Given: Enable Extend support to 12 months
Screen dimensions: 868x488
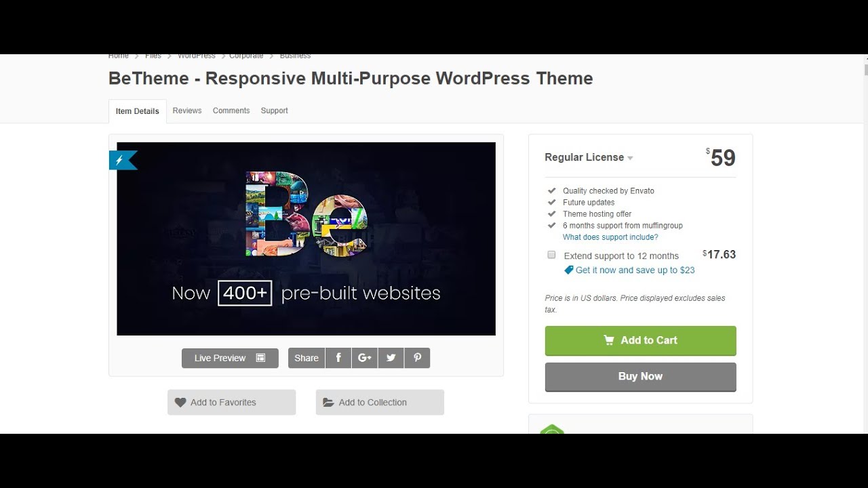Looking at the screenshot, I should click(x=551, y=255).
